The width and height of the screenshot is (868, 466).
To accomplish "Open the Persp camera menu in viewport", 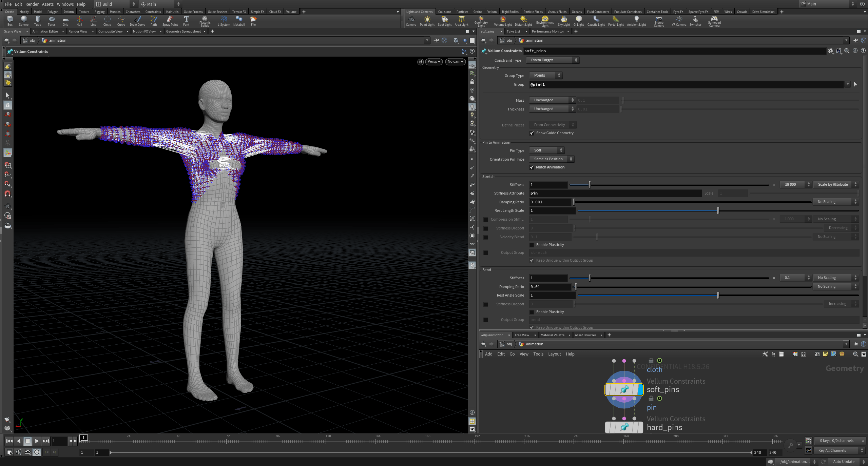I will pyautogui.click(x=433, y=62).
